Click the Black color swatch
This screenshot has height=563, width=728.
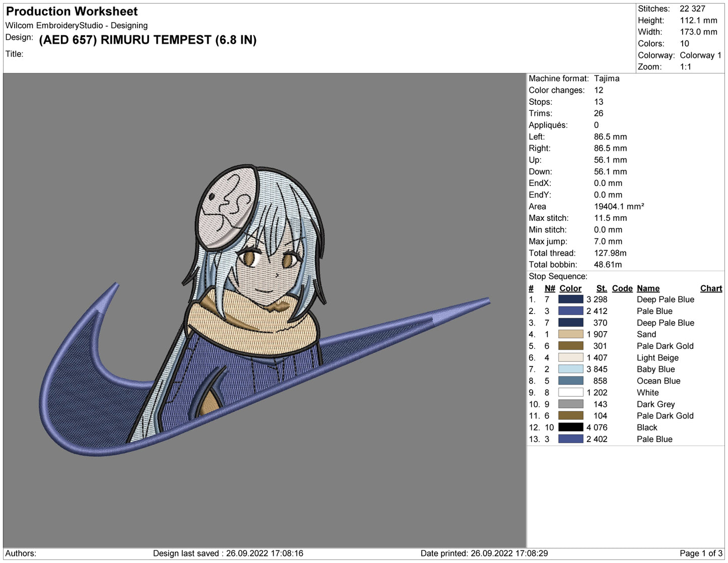[x=570, y=427]
